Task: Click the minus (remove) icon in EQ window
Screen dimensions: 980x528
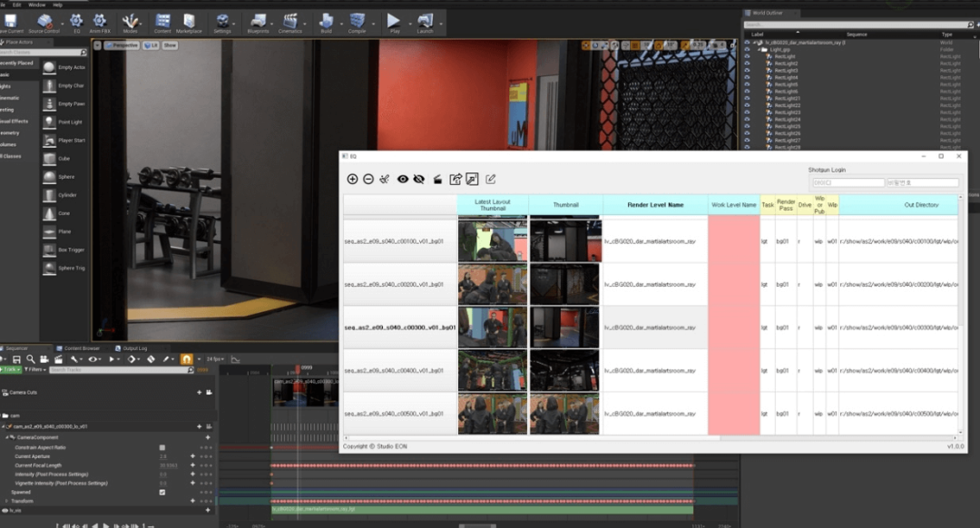Action: point(368,180)
